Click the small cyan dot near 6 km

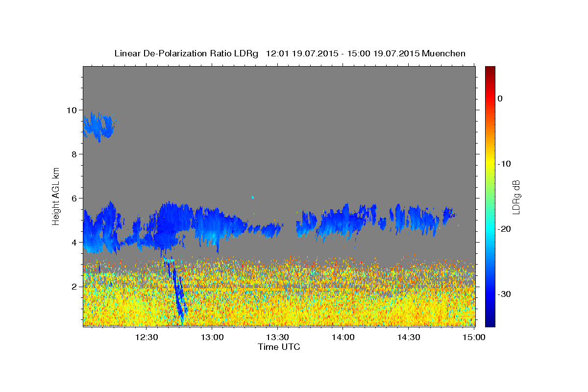point(253,197)
